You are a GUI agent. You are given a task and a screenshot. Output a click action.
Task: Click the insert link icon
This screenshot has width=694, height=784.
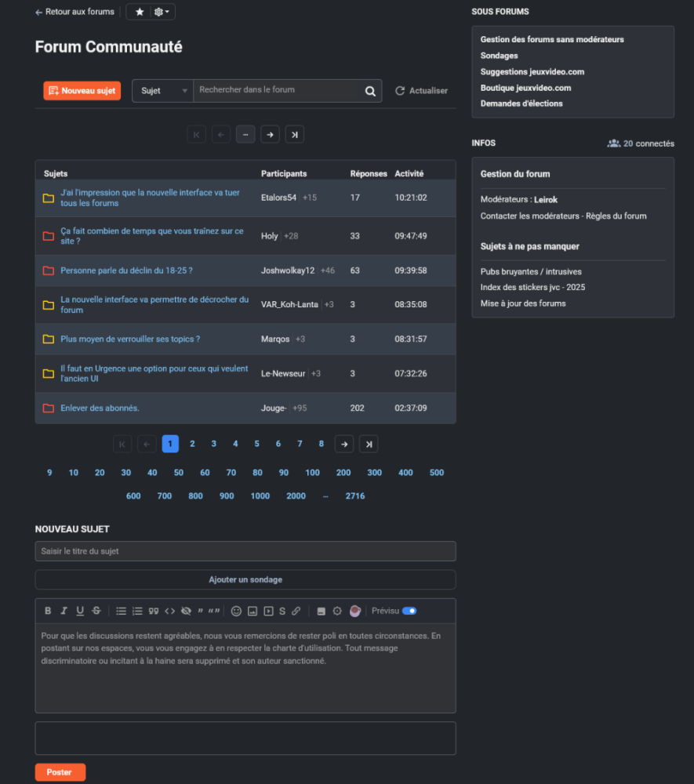point(296,611)
